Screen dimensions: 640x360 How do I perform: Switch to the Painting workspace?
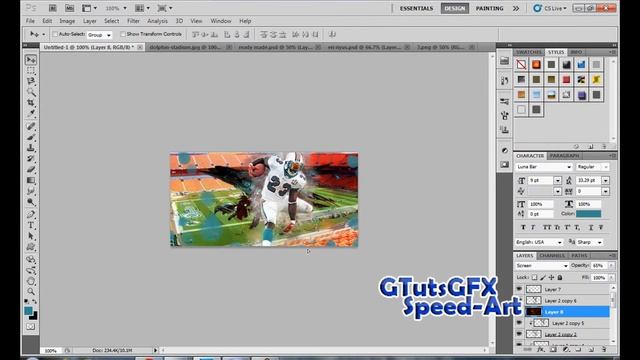tap(489, 9)
